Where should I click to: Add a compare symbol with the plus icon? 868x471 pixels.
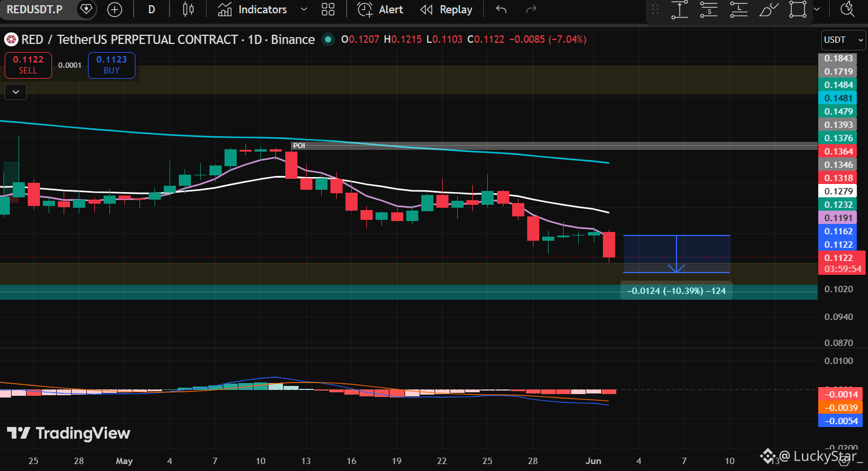115,9
